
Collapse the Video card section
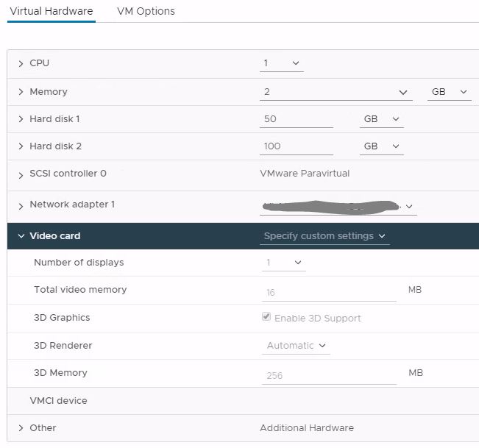[x=21, y=235]
